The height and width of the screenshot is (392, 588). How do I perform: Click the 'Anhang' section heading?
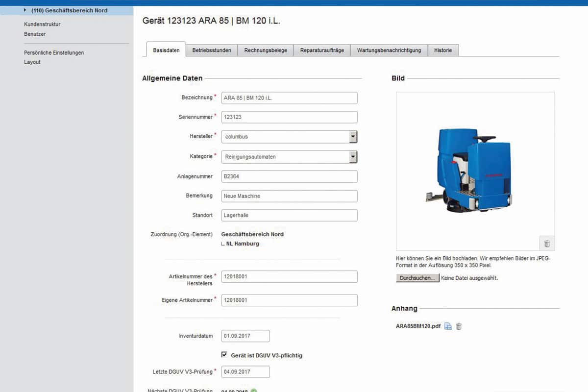coord(404,309)
